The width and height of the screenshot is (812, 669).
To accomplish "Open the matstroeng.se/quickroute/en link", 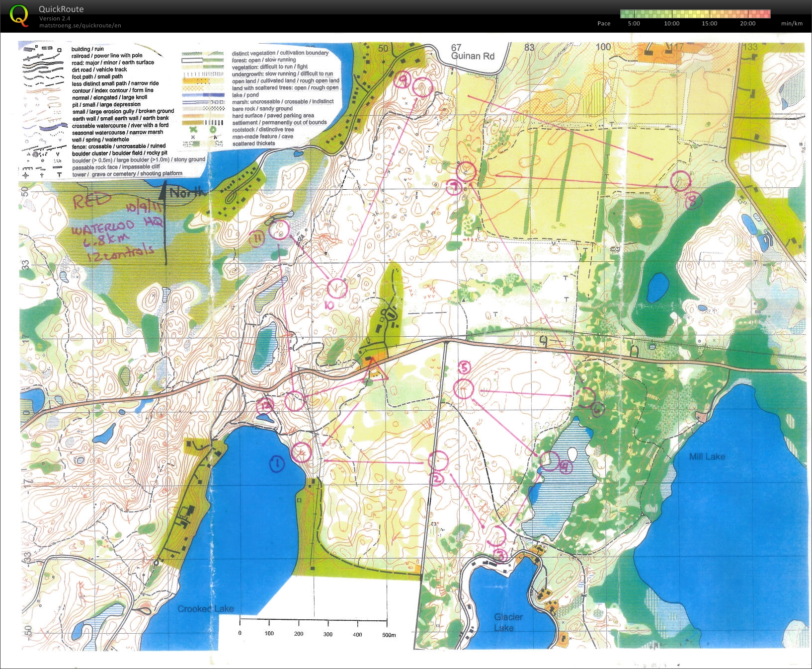I will 80,25.
